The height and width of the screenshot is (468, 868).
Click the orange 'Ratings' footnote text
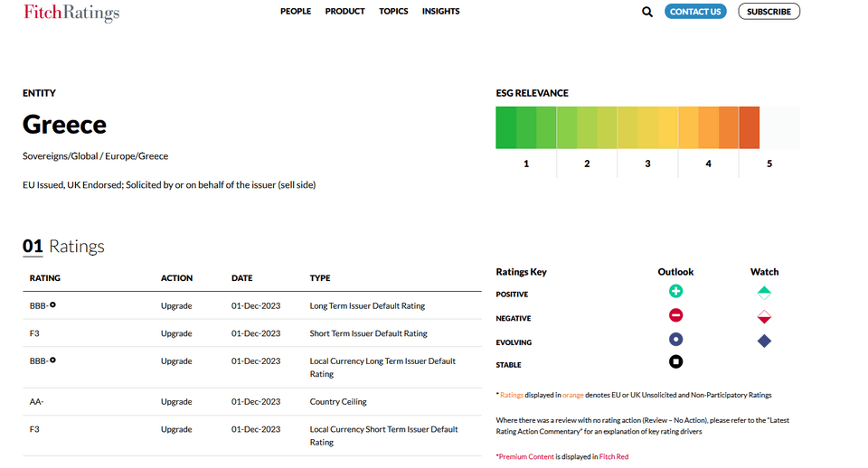(x=512, y=395)
